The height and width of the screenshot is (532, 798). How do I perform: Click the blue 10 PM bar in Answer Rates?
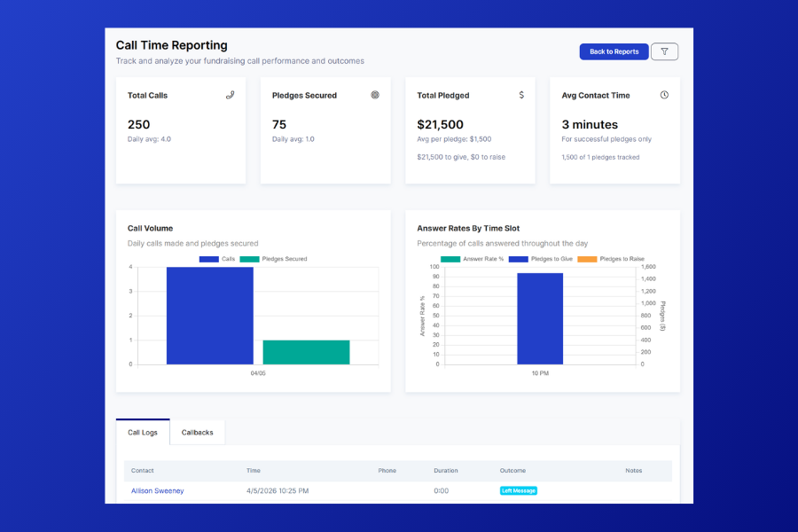[540, 318]
